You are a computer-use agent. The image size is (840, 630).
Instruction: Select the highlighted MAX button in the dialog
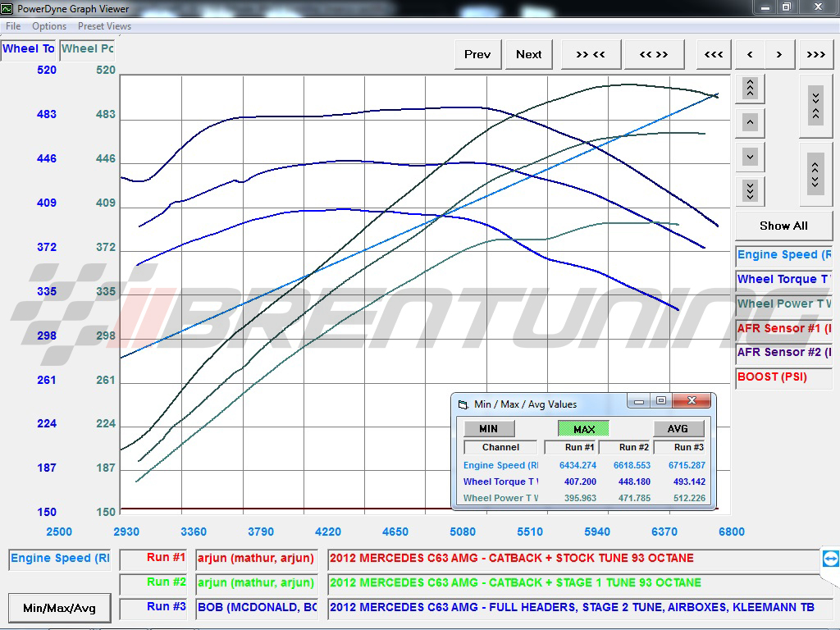[584, 428]
